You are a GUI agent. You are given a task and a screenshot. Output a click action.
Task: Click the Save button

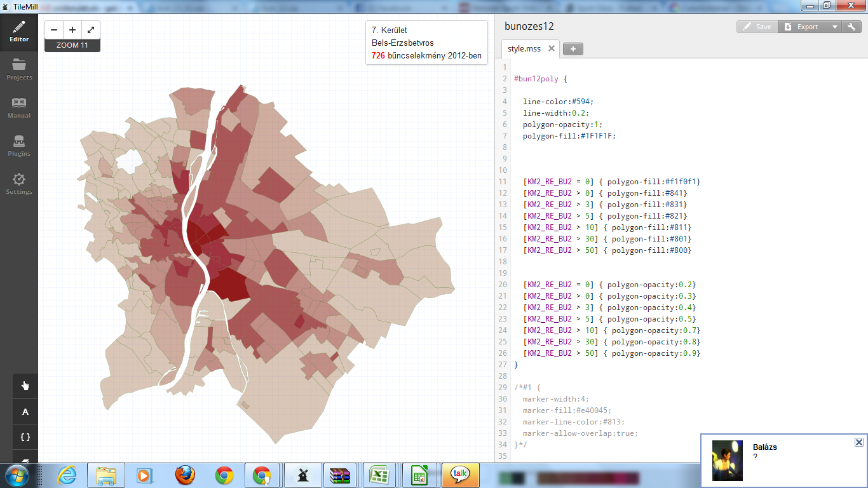pyautogui.click(x=757, y=27)
